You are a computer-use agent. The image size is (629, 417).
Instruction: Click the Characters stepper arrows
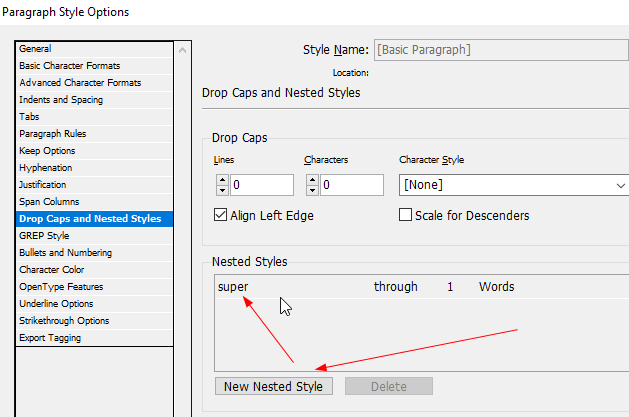[x=311, y=185]
